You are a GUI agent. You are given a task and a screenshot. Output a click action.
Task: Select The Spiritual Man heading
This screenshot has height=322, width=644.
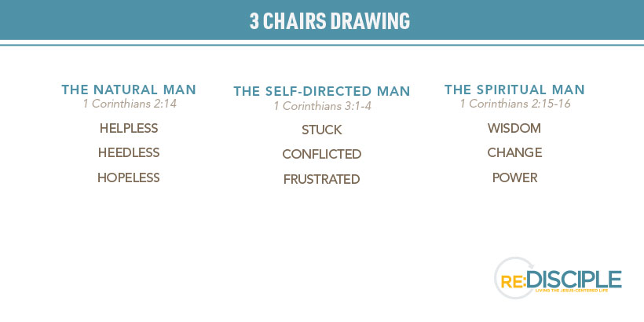[x=514, y=90]
